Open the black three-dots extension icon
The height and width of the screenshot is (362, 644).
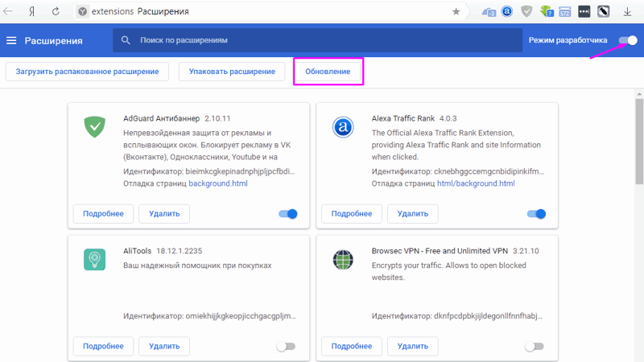pos(584,11)
